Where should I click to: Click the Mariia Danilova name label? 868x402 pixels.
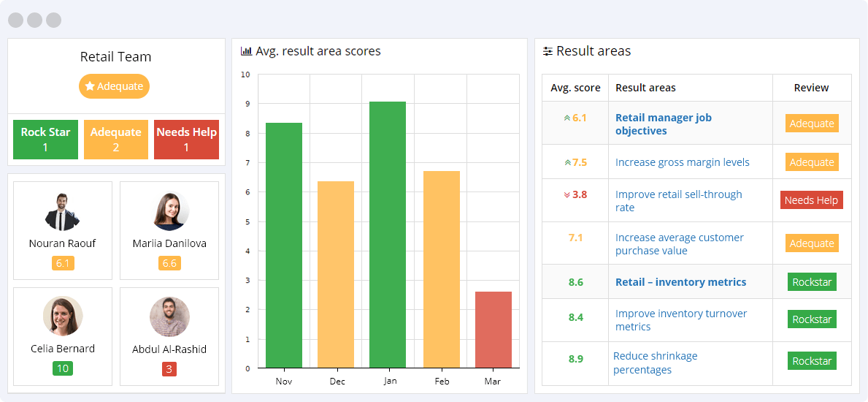tap(169, 243)
